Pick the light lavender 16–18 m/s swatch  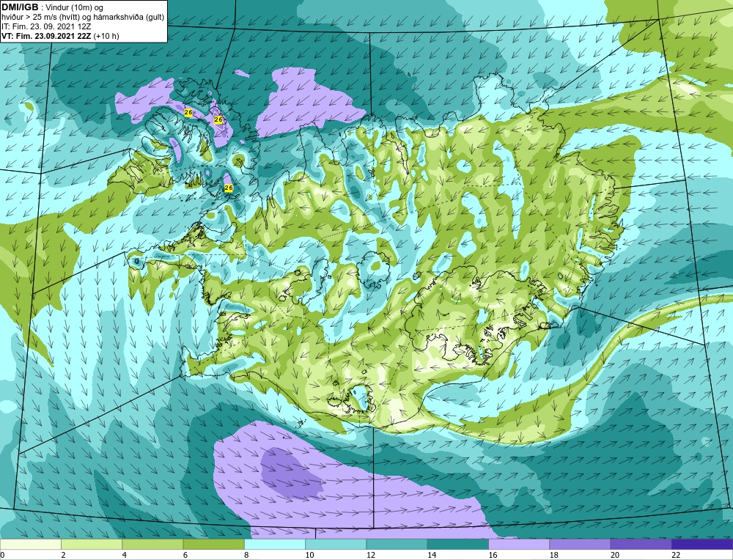519,544
